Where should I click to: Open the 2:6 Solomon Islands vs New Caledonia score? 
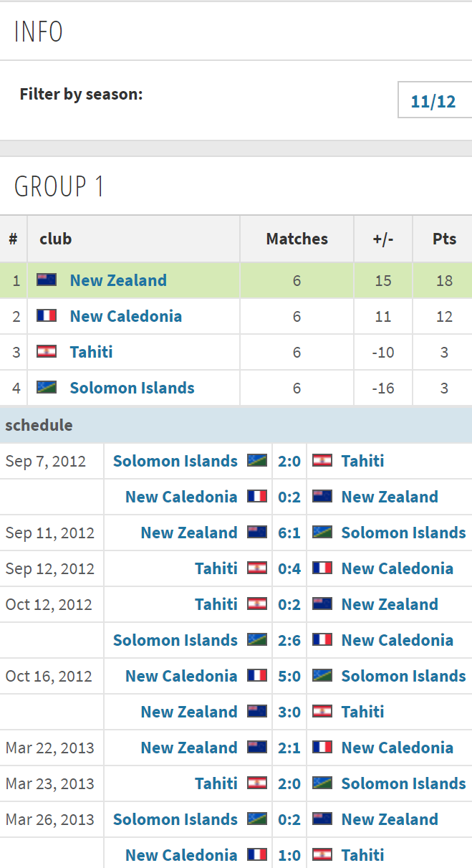289,640
